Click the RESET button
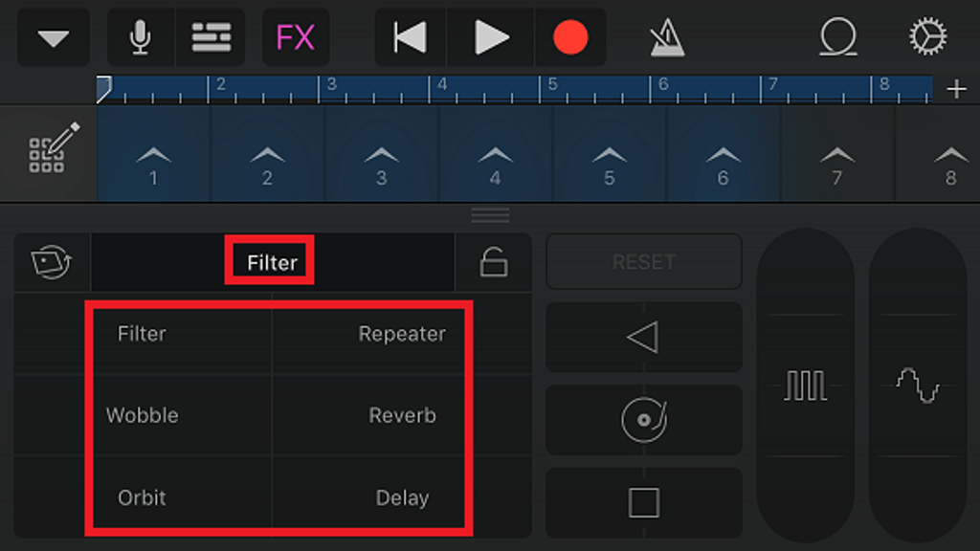Screen dimensions: 980x551 click(x=644, y=262)
